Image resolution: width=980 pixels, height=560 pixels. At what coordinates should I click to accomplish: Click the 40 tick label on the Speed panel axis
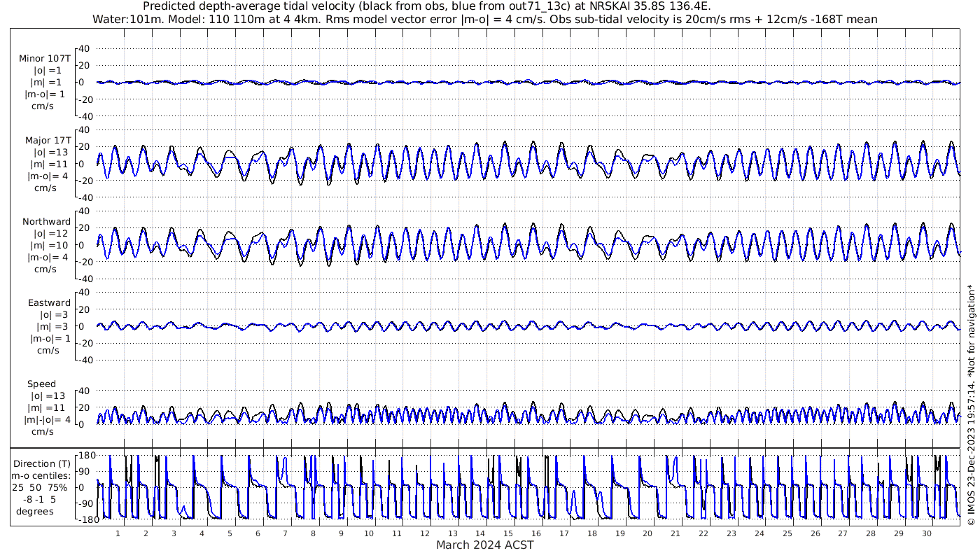point(85,391)
